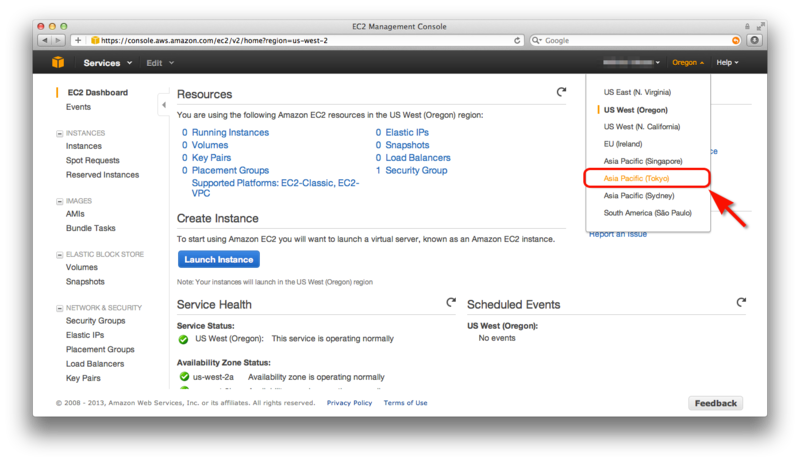
Task: Open Instances in the sidebar
Action: (x=84, y=146)
